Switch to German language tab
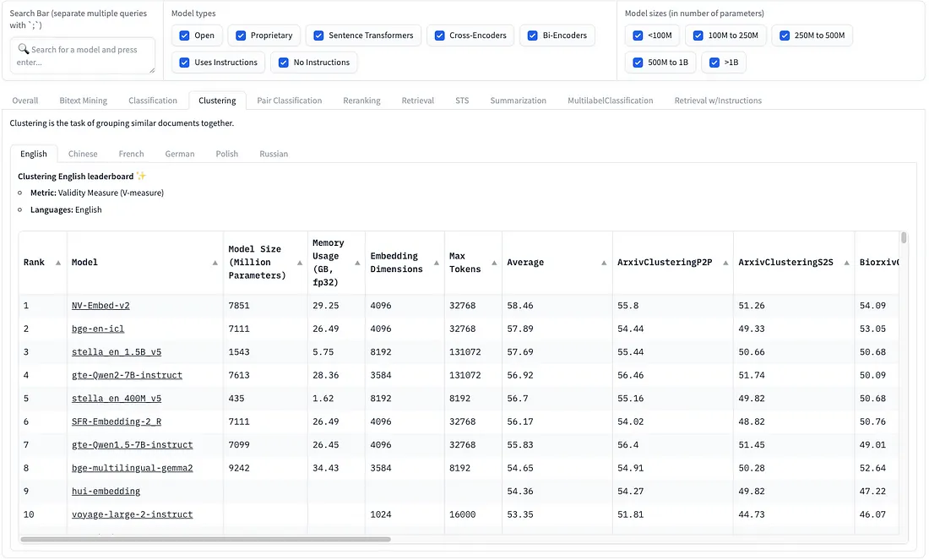The image size is (929, 560). (180, 154)
